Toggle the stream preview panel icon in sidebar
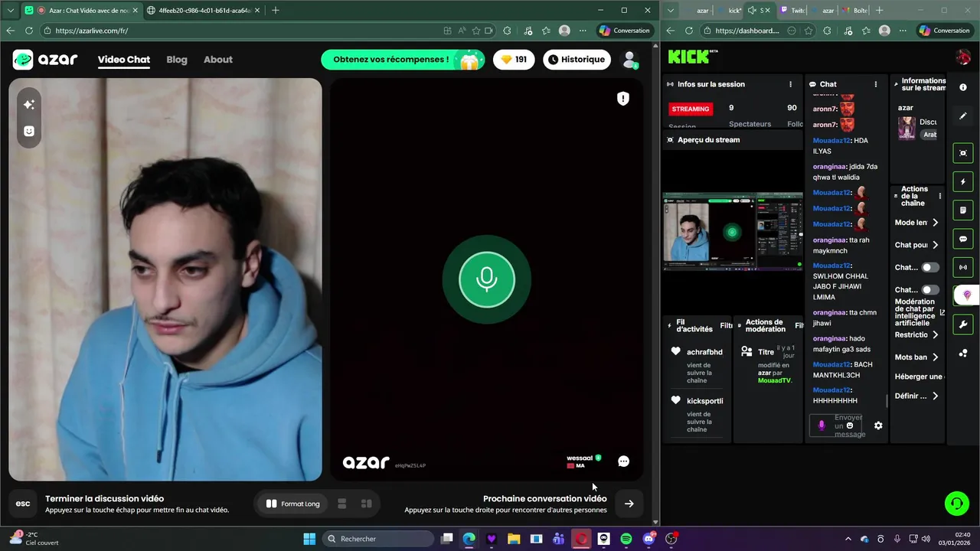Screen dimensions: 980x551 coord(963,153)
